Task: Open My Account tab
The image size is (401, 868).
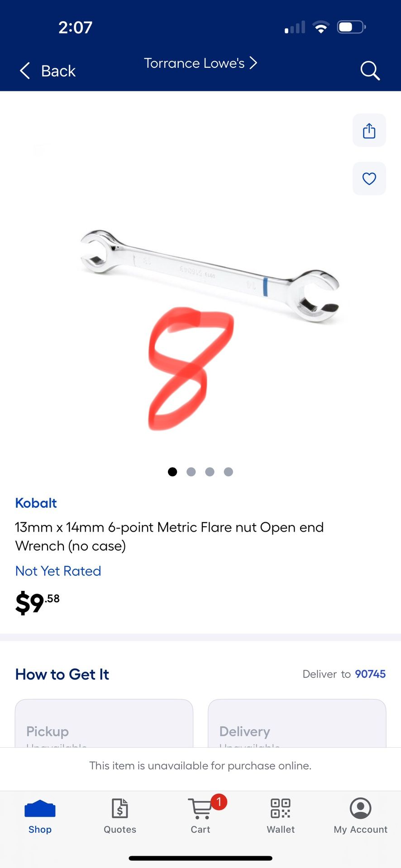Action: coord(361,815)
